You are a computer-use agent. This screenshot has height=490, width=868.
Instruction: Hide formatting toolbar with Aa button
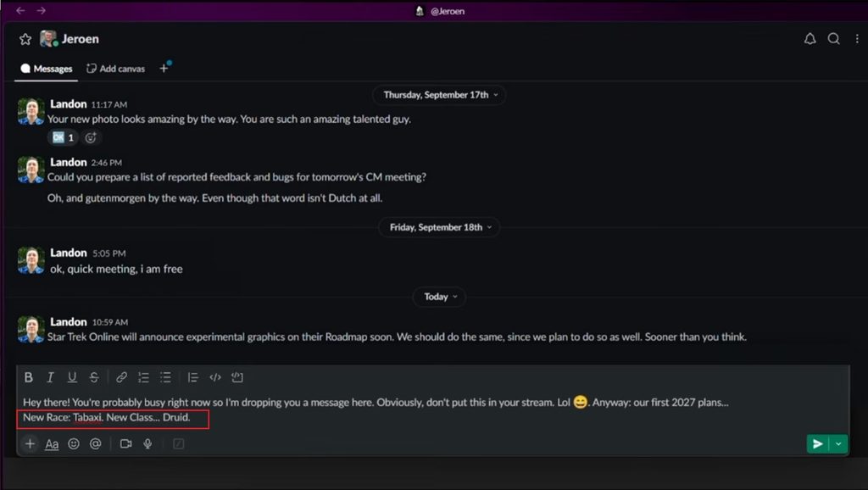(52, 444)
